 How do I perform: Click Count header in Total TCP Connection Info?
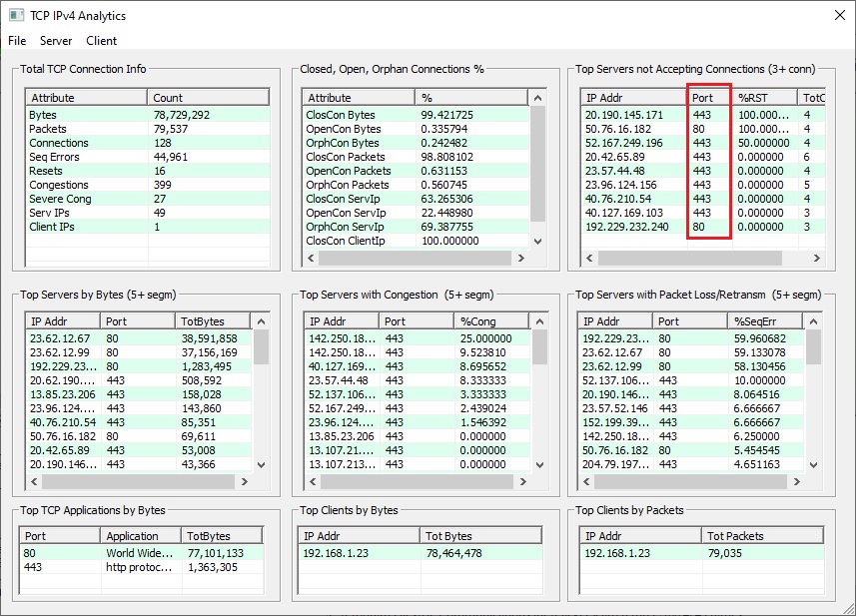pyautogui.click(x=209, y=98)
